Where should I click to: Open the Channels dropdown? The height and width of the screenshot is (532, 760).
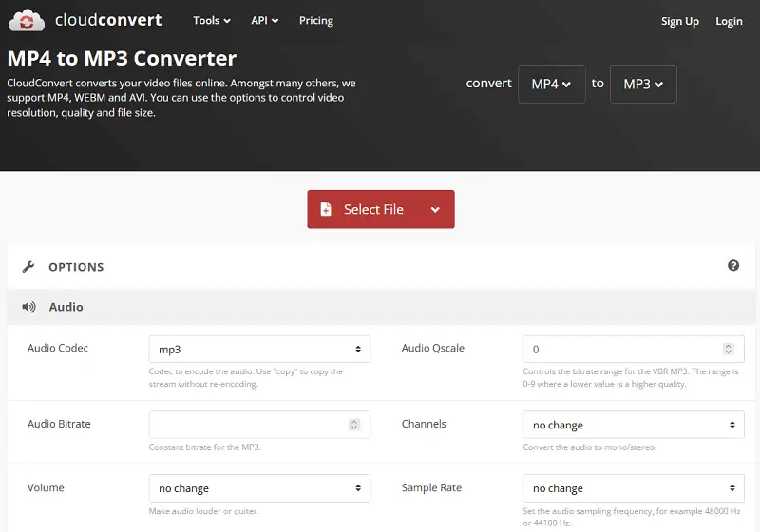[633, 425]
